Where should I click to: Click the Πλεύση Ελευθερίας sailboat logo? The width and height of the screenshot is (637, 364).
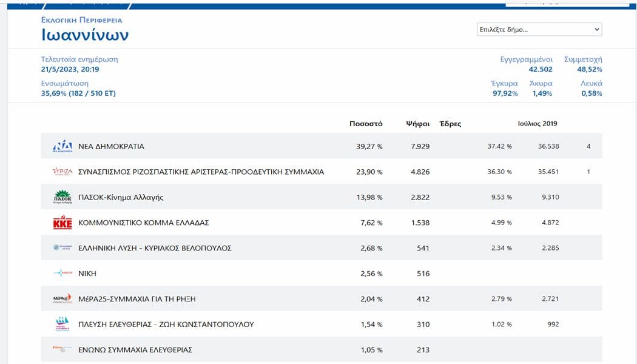click(62, 324)
